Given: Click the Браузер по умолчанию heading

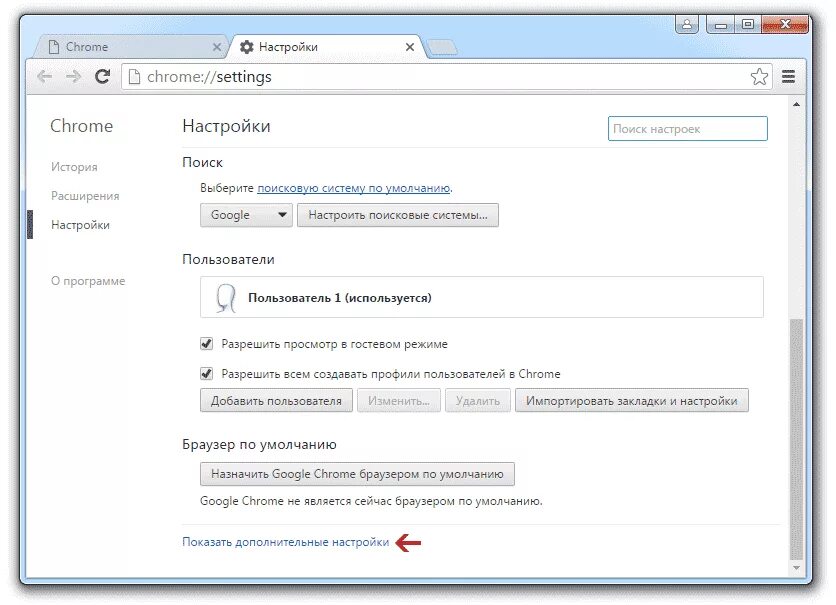Looking at the screenshot, I should click(259, 445).
